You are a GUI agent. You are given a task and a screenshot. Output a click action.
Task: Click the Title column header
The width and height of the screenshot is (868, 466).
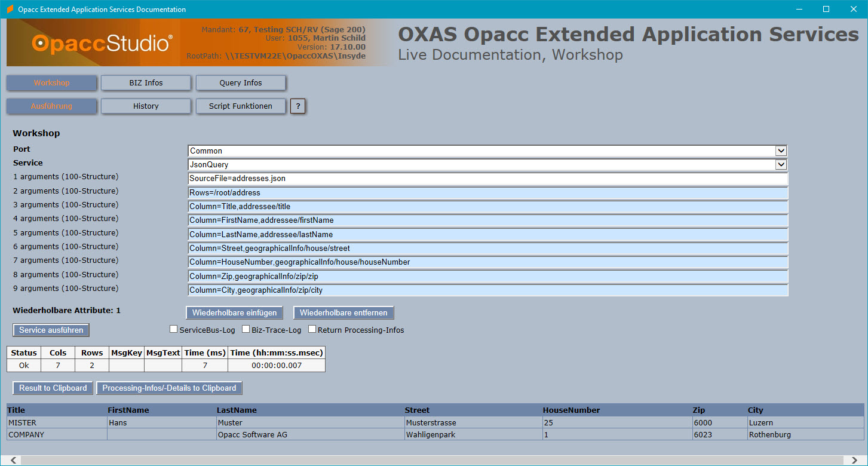coord(56,410)
